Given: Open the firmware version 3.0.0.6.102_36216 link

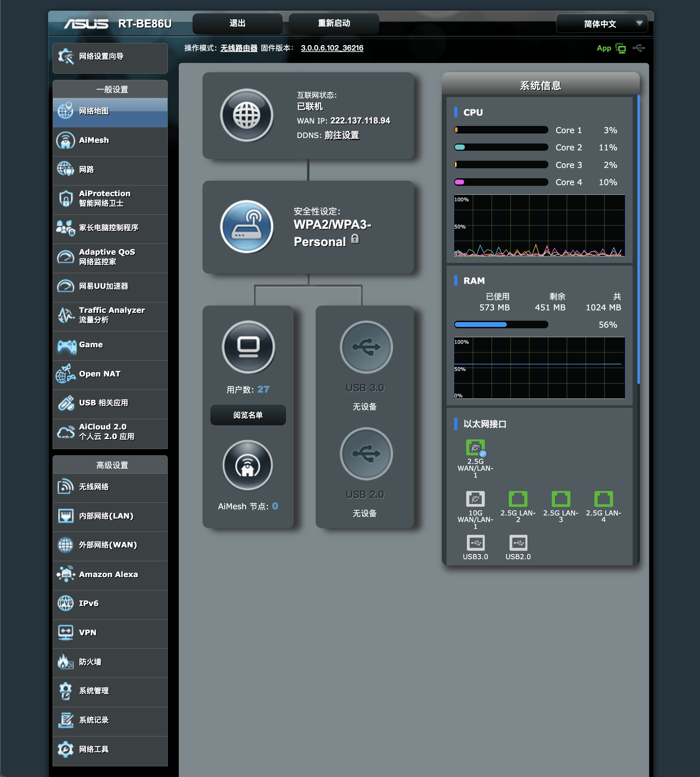Looking at the screenshot, I should coord(332,48).
